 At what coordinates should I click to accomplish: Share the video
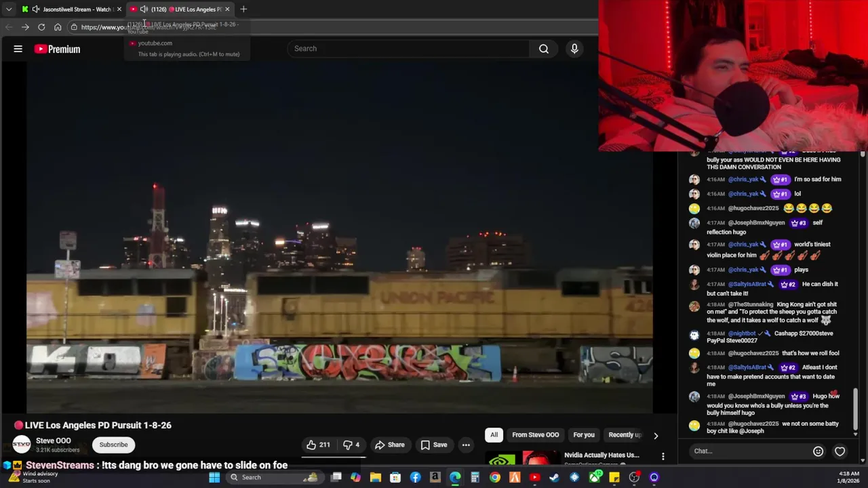(390, 445)
